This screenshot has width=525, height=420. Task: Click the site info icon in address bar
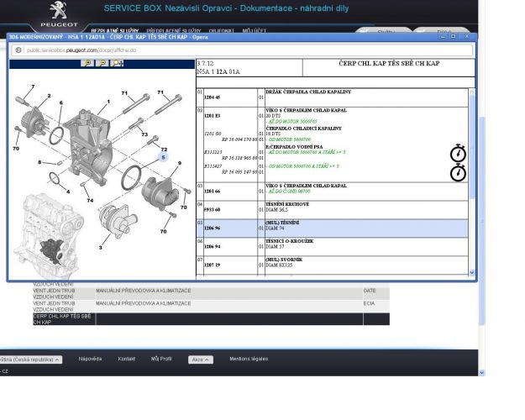point(18,50)
